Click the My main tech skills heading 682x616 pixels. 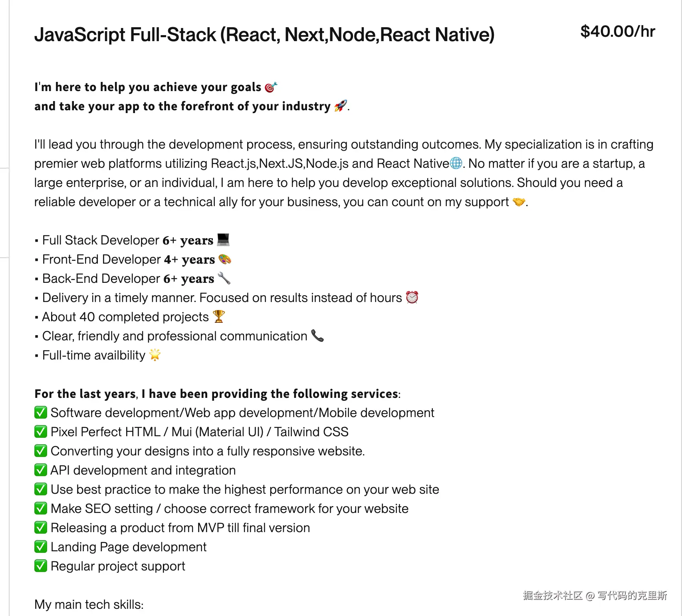89,604
